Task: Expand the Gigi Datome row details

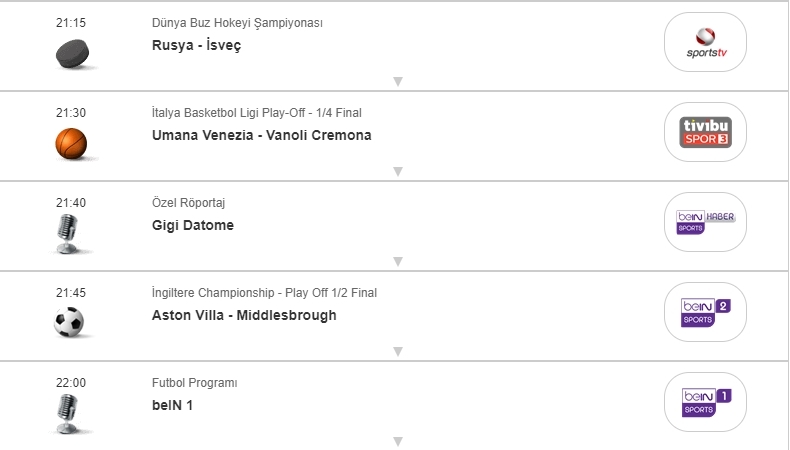Action: tap(397, 262)
